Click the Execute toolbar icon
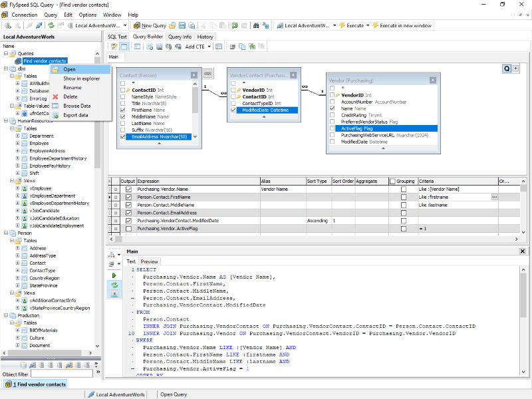Screen dimensions: 532x399 click(342, 27)
